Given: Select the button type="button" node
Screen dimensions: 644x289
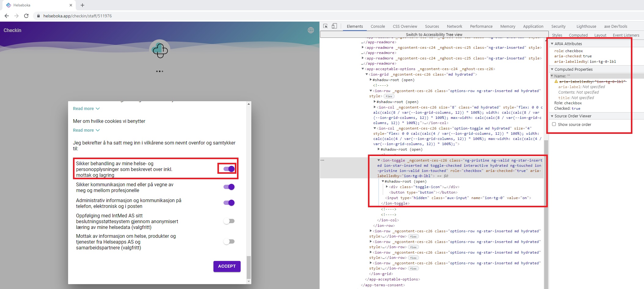Looking at the screenshot, I should (x=423, y=192).
